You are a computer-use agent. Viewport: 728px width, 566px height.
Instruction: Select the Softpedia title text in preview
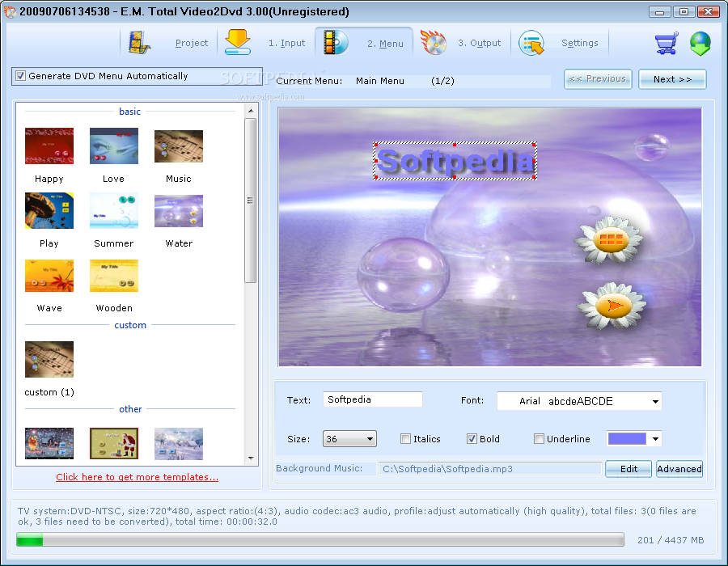[455, 161]
